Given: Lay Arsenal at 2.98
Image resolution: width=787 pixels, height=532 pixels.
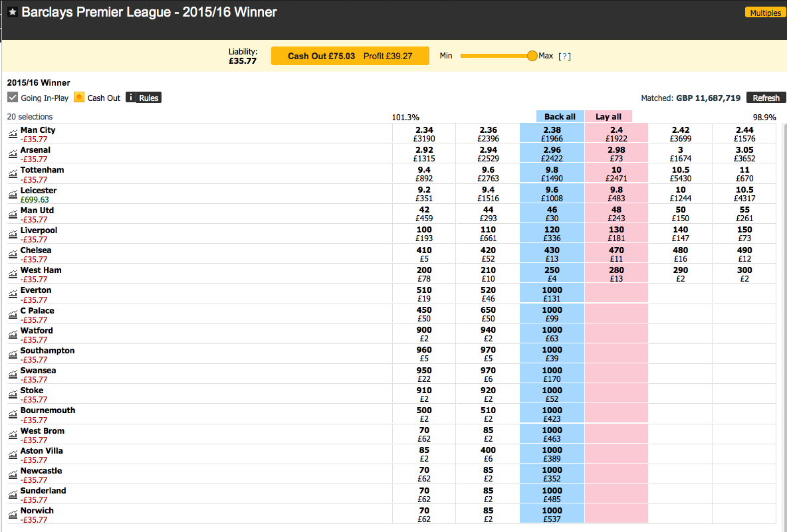Looking at the screenshot, I should [616, 154].
